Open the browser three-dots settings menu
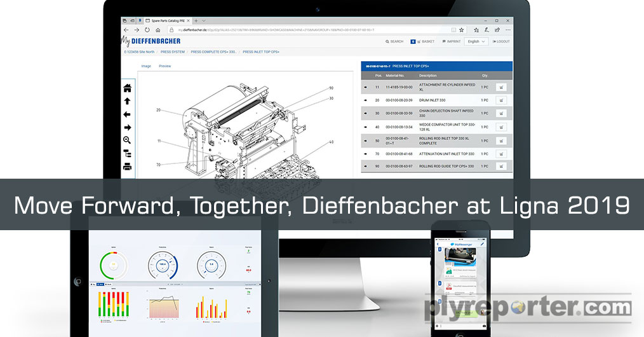The image size is (644, 337). click(508, 30)
